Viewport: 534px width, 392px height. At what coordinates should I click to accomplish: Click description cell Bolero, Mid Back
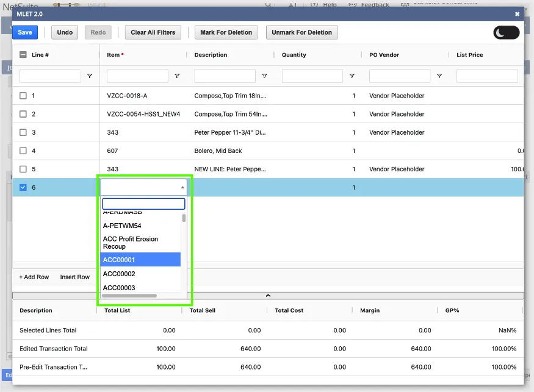pos(218,151)
